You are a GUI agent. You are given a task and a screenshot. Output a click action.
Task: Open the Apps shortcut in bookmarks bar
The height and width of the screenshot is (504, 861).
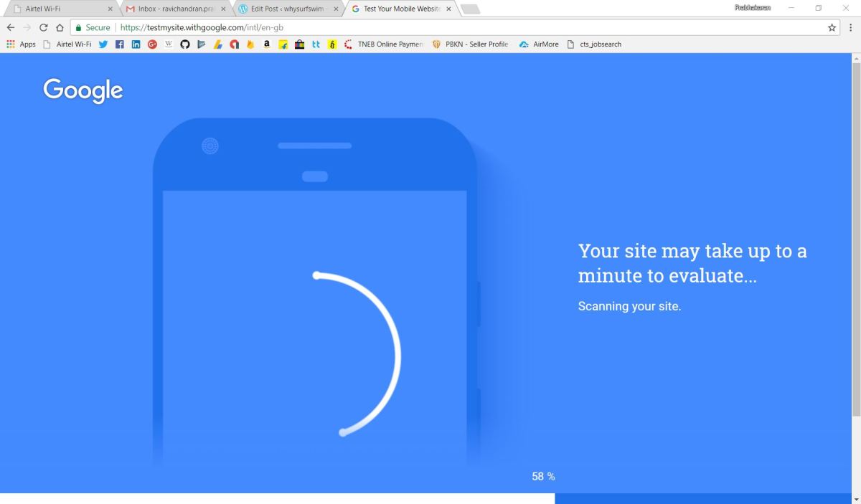(21, 44)
